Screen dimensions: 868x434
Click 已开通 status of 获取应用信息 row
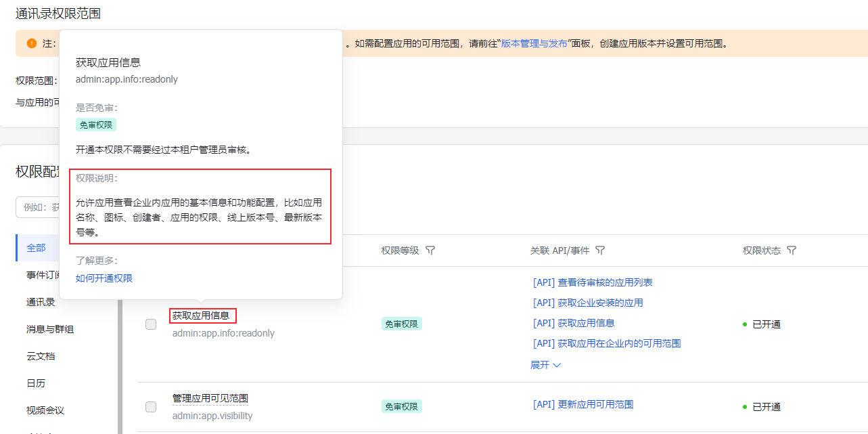pos(762,324)
